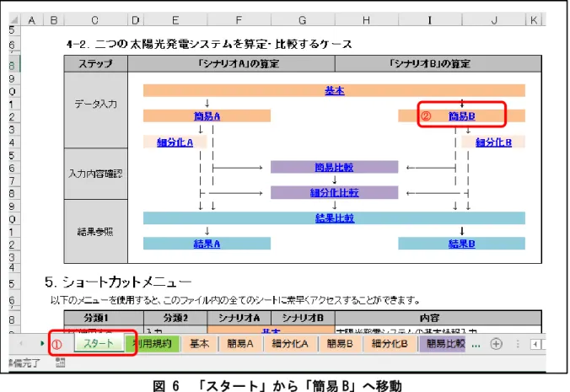570x392 pixels.
Task: Click the ショートカットメニュー heading
Action: coord(118,282)
